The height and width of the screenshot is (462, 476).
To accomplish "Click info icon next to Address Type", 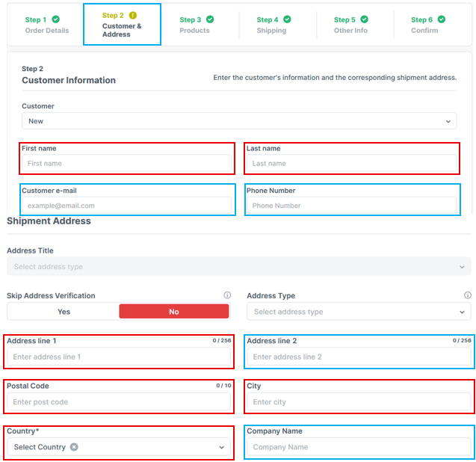I will [467, 295].
